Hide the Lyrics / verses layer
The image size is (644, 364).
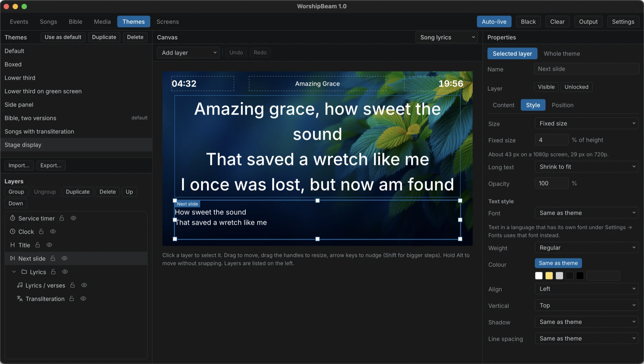pyautogui.click(x=84, y=285)
